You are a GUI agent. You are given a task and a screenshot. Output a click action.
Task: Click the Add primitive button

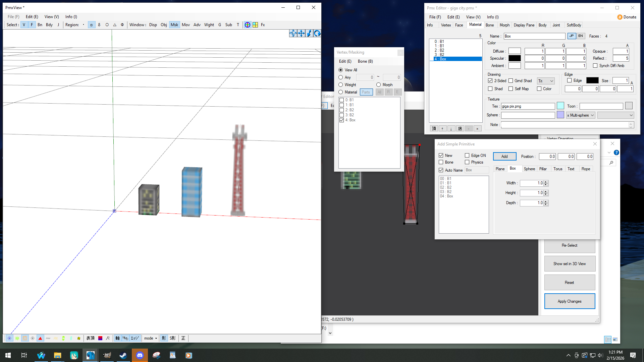tap(504, 157)
